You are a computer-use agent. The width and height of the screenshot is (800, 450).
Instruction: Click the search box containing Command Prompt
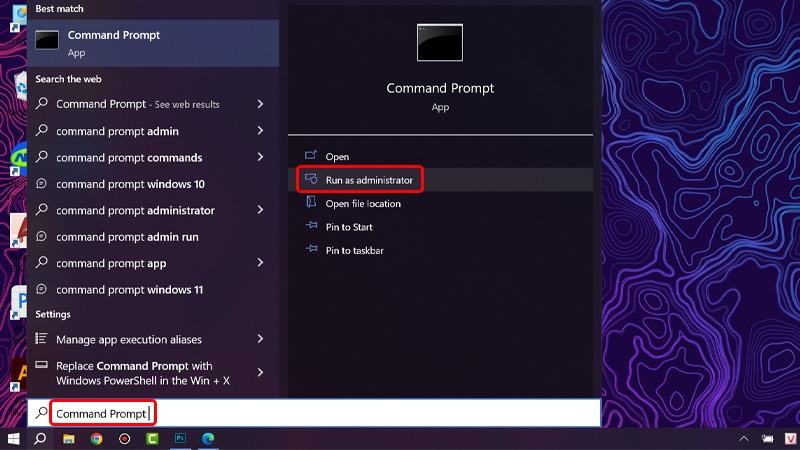point(314,413)
